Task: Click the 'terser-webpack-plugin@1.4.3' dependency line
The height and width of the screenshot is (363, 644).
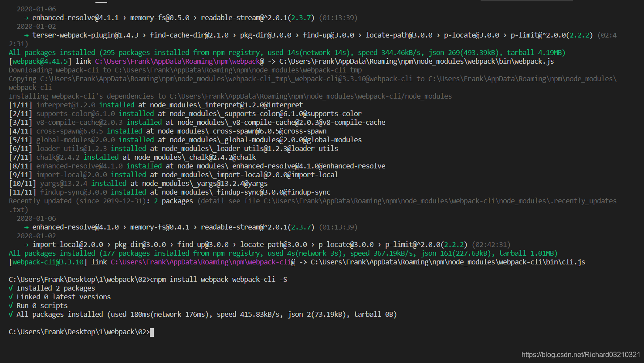Action: 312,39
